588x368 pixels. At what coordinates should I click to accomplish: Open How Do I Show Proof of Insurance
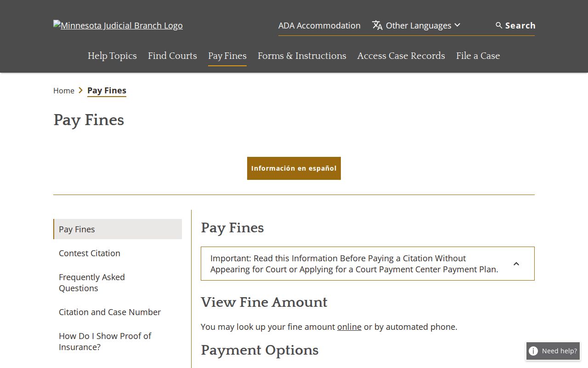(105, 341)
